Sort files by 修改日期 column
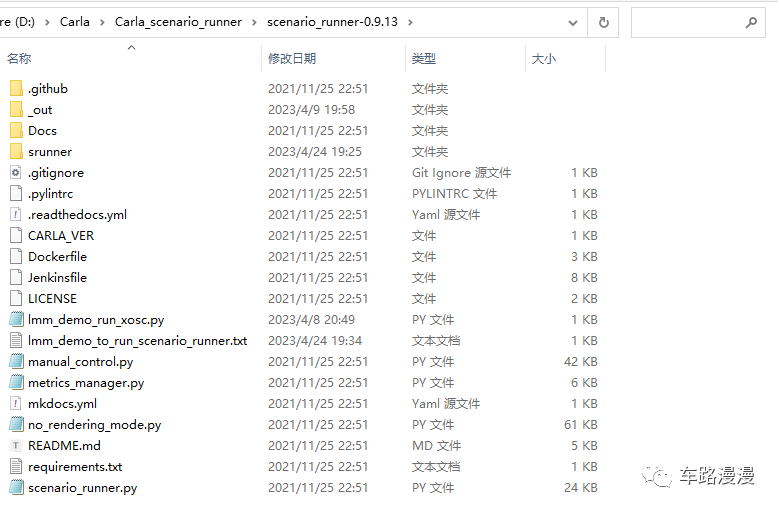The image size is (779, 509). (x=292, y=59)
